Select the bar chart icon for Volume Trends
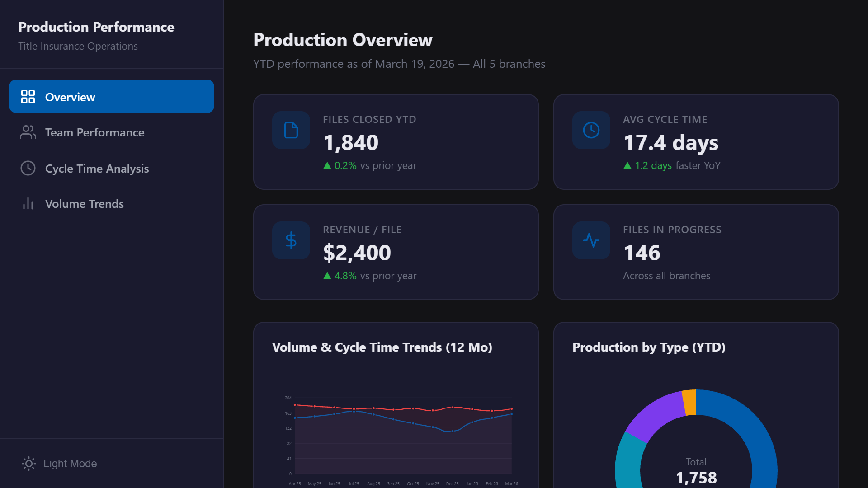The image size is (868, 488). (28, 204)
